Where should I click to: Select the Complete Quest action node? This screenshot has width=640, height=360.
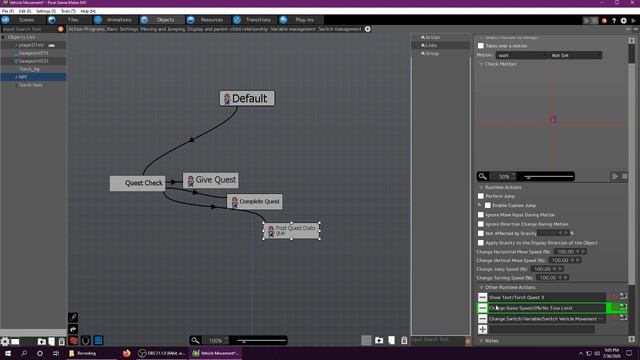(x=255, y=201)
